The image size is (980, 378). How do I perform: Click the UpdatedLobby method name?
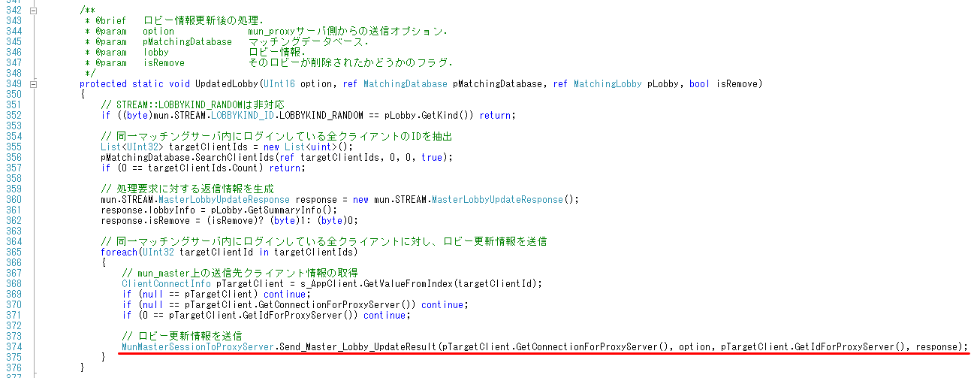point(227,84)
